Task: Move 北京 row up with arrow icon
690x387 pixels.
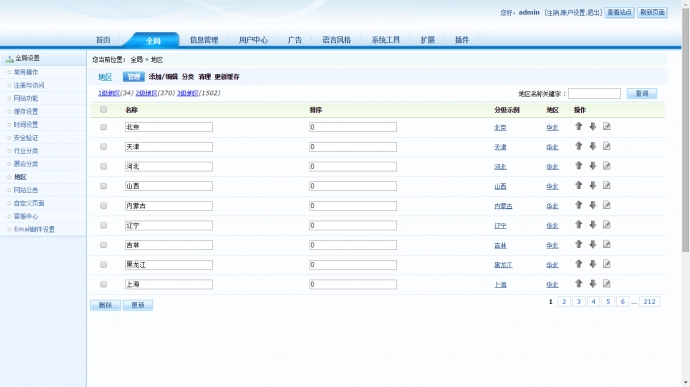Action: pyautogui.click(x=579, y=126)
